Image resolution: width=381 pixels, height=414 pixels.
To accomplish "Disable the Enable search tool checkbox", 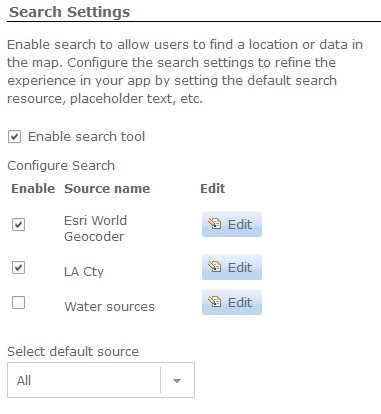I will tap(14, 137).
